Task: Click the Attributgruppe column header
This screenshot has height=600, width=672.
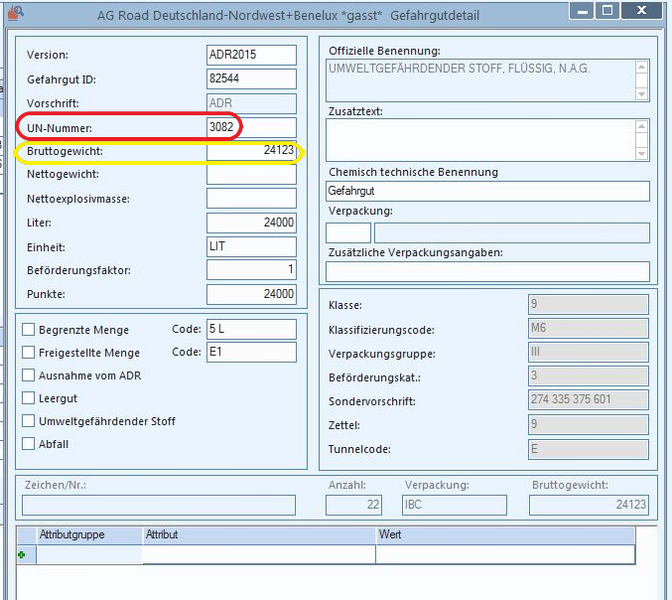Action: pyautogui.click(x=89, y=535)
